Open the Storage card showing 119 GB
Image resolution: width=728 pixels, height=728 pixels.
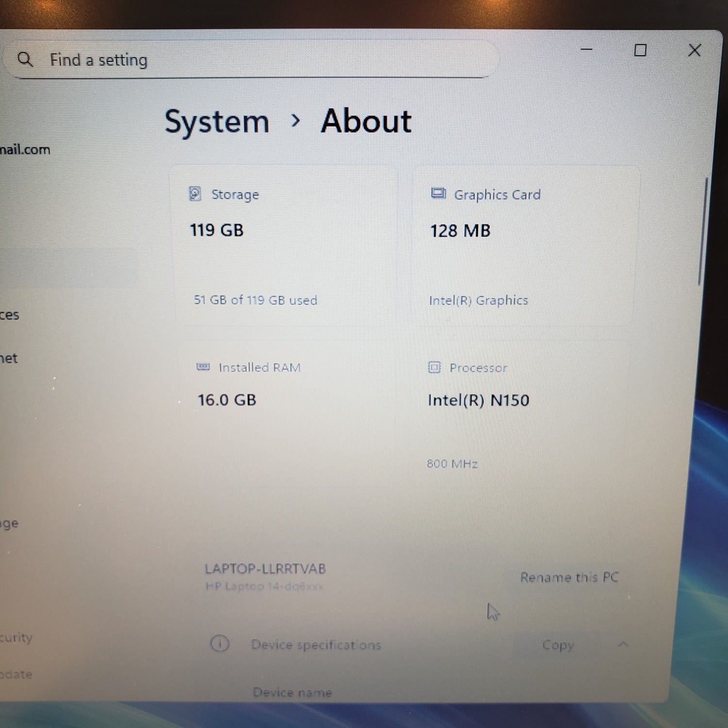point(284,248)
